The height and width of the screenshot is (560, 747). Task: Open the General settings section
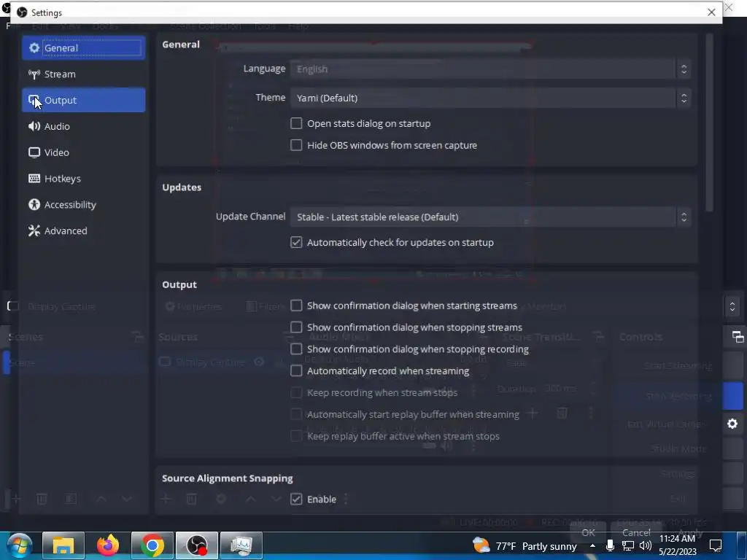(83, 47)
